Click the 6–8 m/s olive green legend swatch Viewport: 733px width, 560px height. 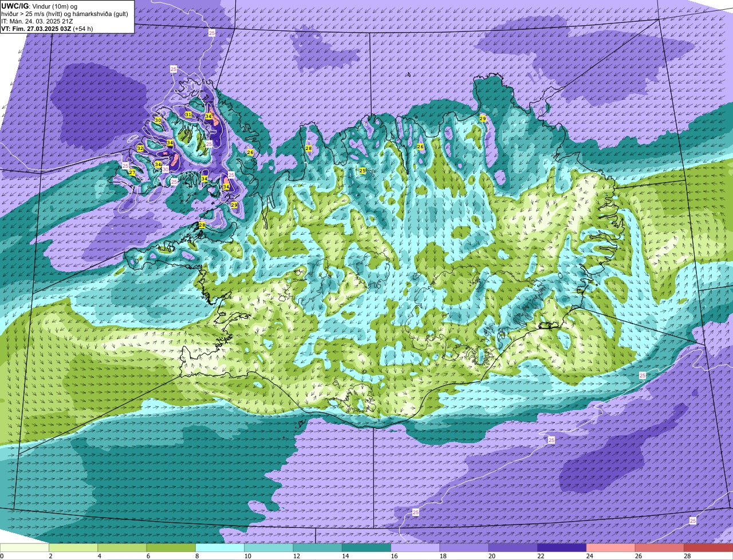(171, 547)
